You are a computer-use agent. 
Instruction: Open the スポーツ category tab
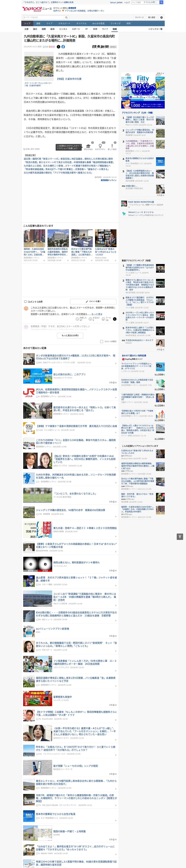tap(76, 29)
